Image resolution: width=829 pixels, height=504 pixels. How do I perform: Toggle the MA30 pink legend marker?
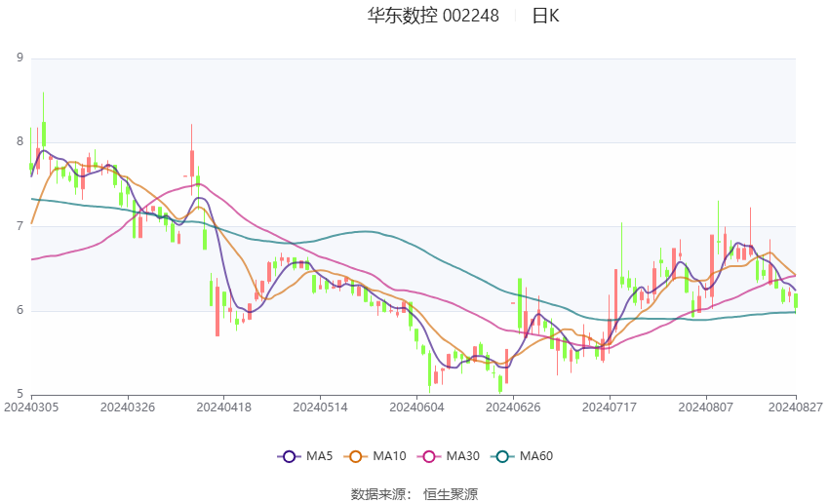coord(429,456)
